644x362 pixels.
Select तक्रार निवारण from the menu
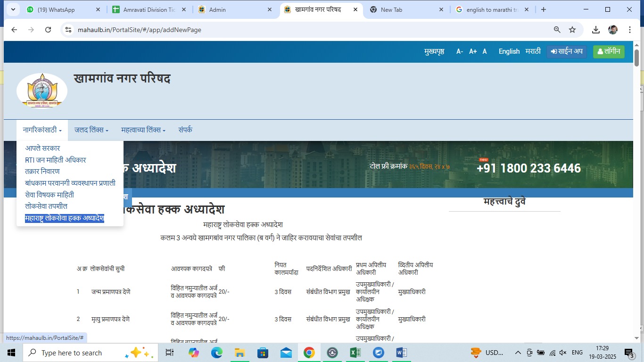coord(42,171)
